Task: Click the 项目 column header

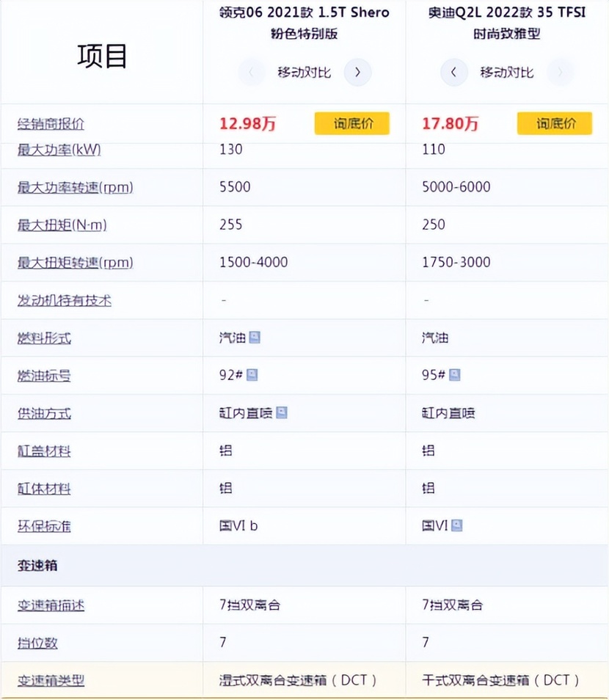Action: point(102,56)
